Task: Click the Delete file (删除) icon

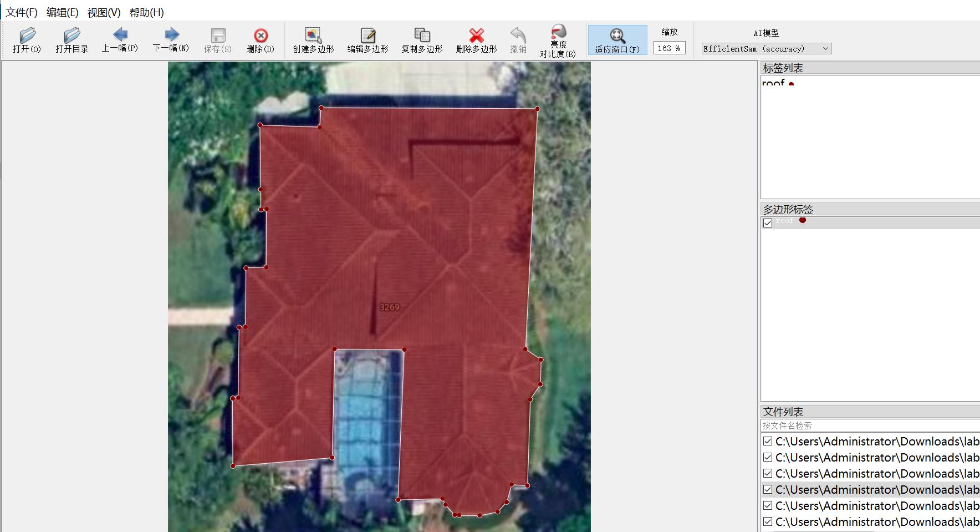Action: tap(260, 37)
